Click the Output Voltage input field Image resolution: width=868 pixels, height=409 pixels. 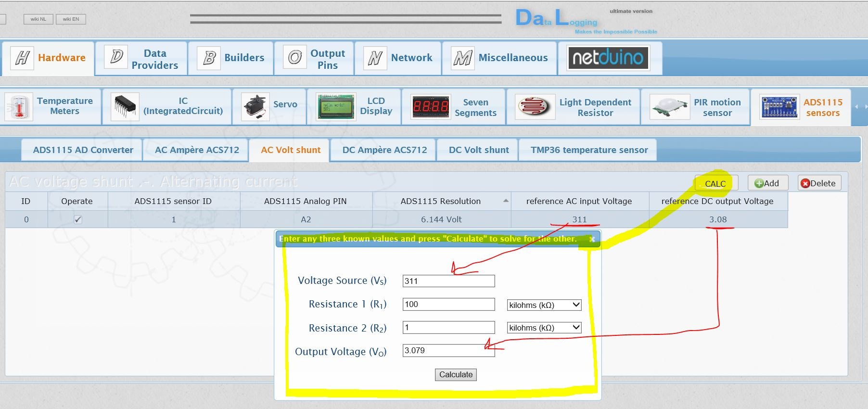[448, 350]
